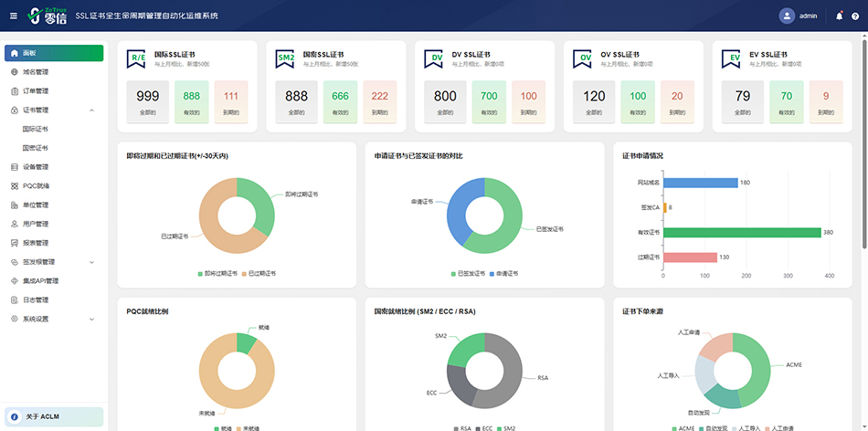The width and height of the screenshot is (868, 431).
Task: Click the page vertical scrollbar
Action: [863, 137]
